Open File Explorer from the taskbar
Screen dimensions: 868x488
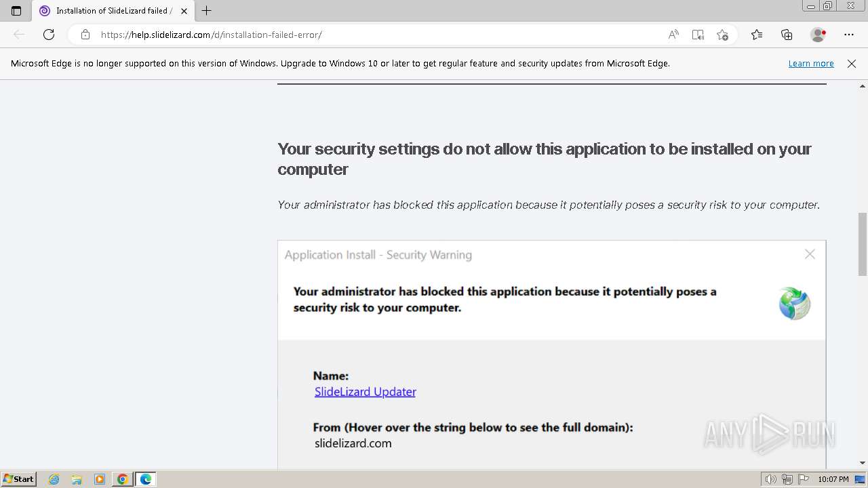pos(77,479)
